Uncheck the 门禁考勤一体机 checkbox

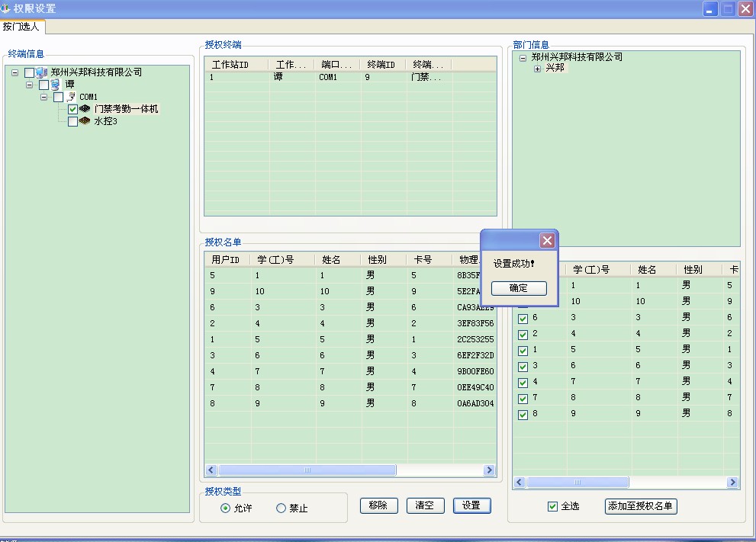click(x=72, y=109)
